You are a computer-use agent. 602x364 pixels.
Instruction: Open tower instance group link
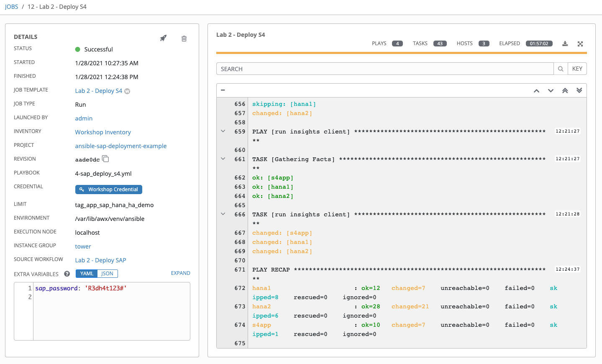point(83,246)
